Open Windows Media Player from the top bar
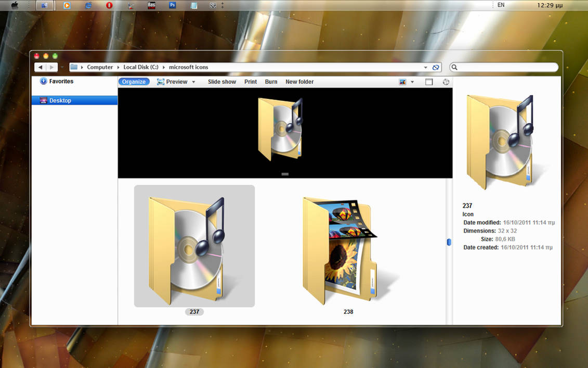The width and height of the screenshot is (588, 368). coord(67,5)
